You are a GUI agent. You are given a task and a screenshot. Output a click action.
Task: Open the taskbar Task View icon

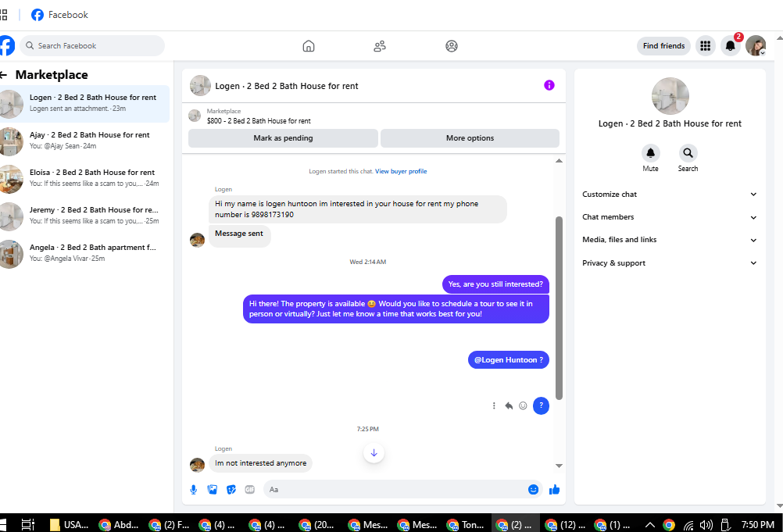(x=28, y=524)
